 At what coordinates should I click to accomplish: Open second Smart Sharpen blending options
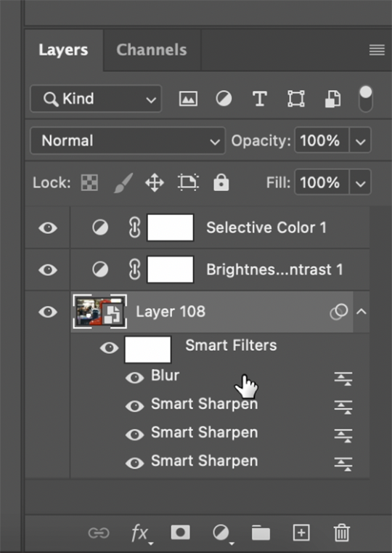click(343, 435)
